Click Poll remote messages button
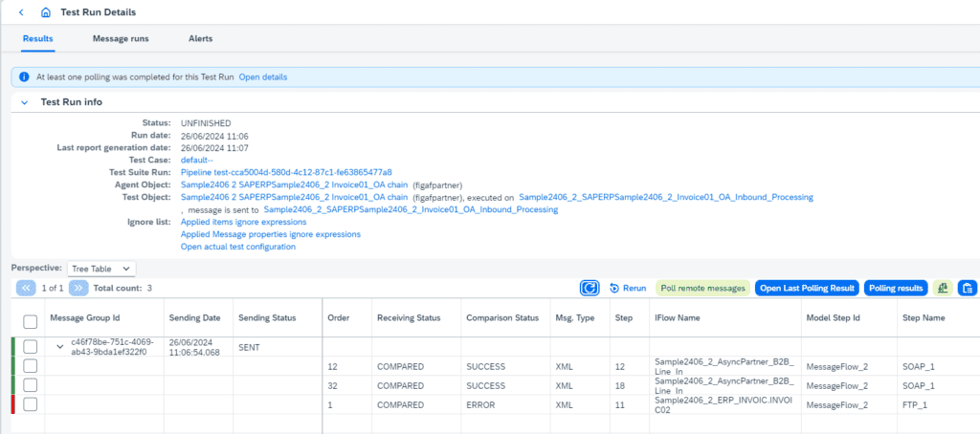980x434 pixels. [702, 288]
